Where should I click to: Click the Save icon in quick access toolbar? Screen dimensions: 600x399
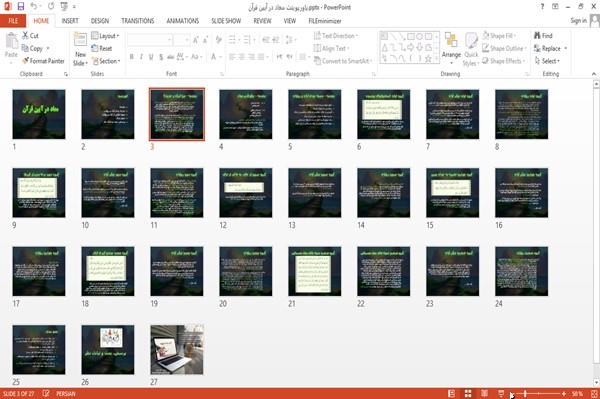point(20,7)
